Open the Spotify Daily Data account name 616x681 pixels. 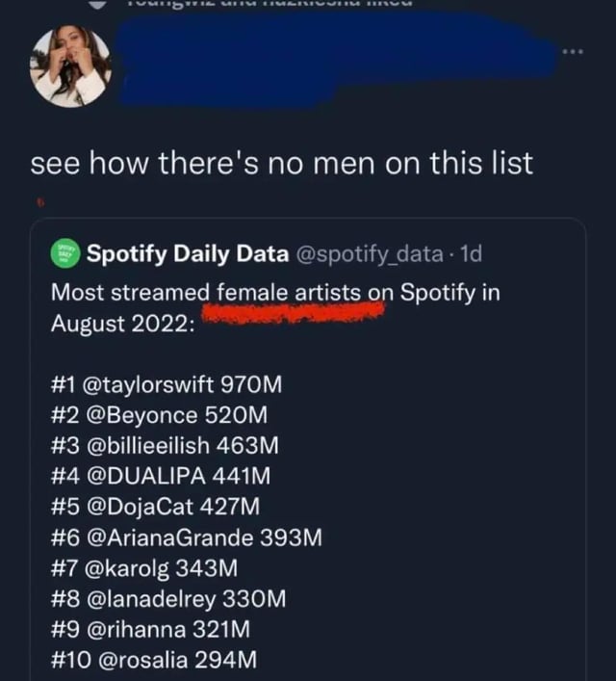click(188, 254)
